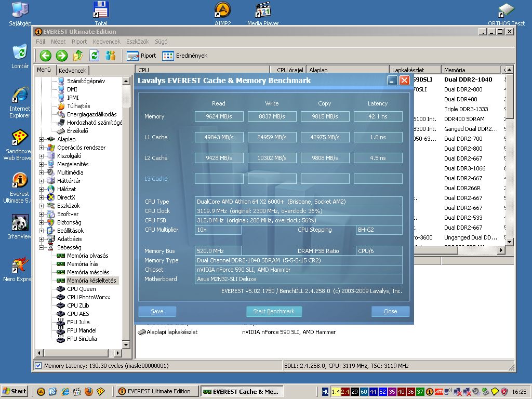
Task: Open the Riport toolbar button
Action: (141, 56)
